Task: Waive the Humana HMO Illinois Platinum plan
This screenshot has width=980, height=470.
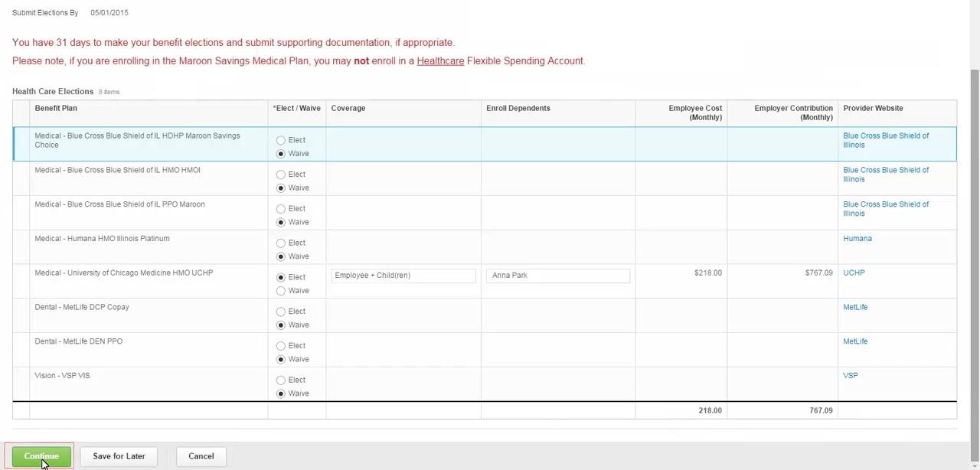Action: (x=281, y=256)
